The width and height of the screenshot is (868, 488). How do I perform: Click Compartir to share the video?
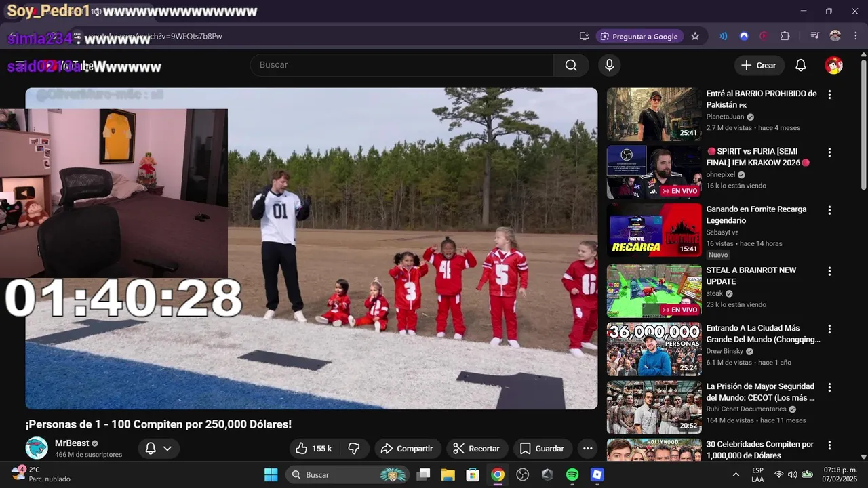pos(407,449)
